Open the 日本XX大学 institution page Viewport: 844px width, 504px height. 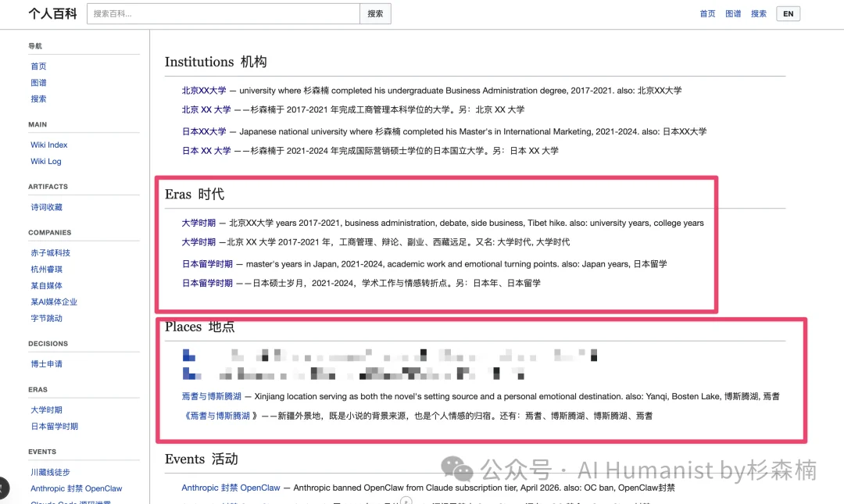(x=206, y=131)
